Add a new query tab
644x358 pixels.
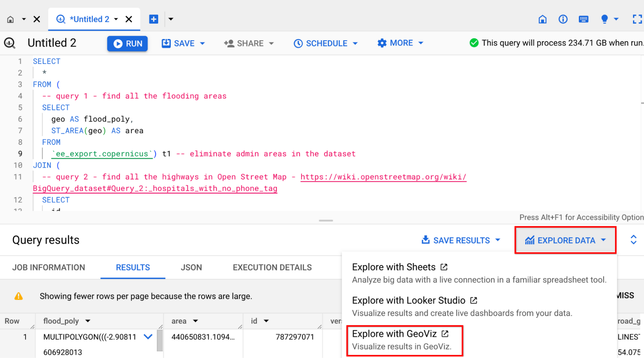click(154, 19)
